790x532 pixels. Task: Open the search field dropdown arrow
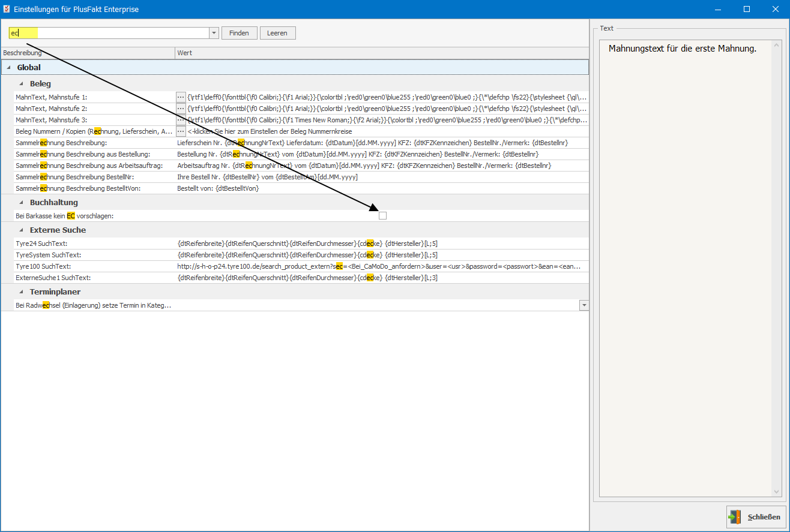tap(214, 33)
